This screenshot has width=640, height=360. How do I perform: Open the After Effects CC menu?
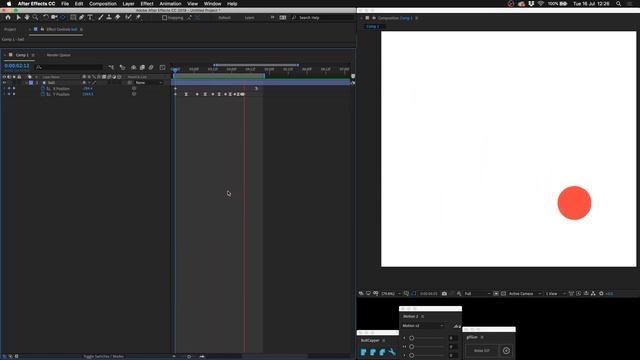point(36,4)
